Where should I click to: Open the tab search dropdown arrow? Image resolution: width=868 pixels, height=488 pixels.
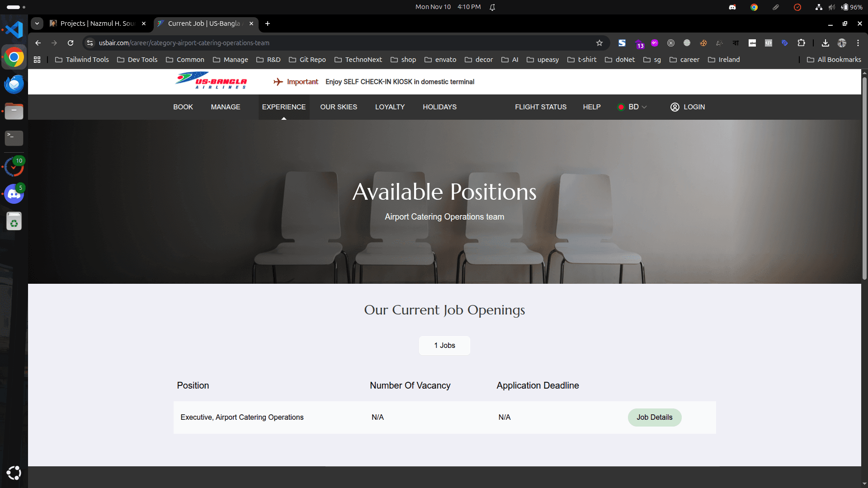[x=37, y=23]
